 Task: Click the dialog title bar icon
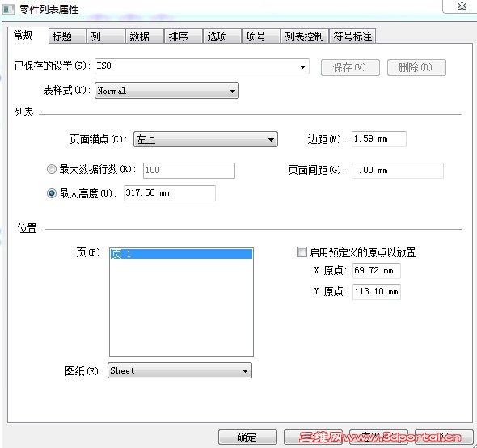click(9, 10)
